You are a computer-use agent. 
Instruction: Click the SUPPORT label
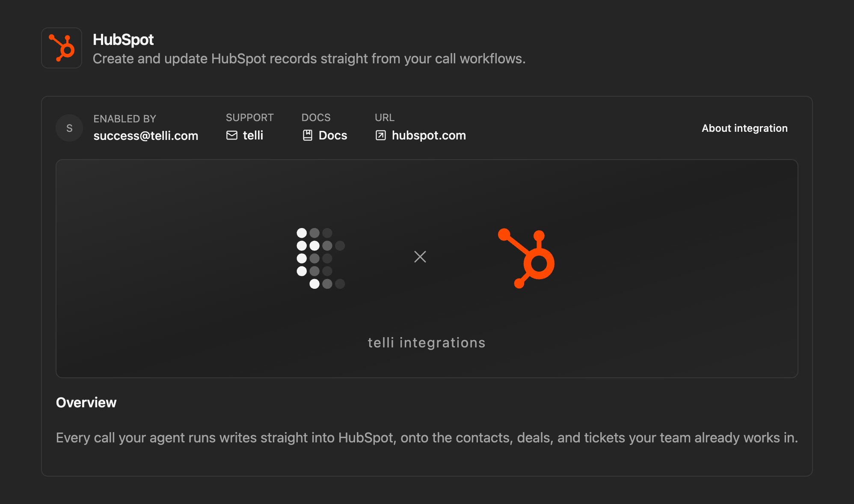(250, 117)
